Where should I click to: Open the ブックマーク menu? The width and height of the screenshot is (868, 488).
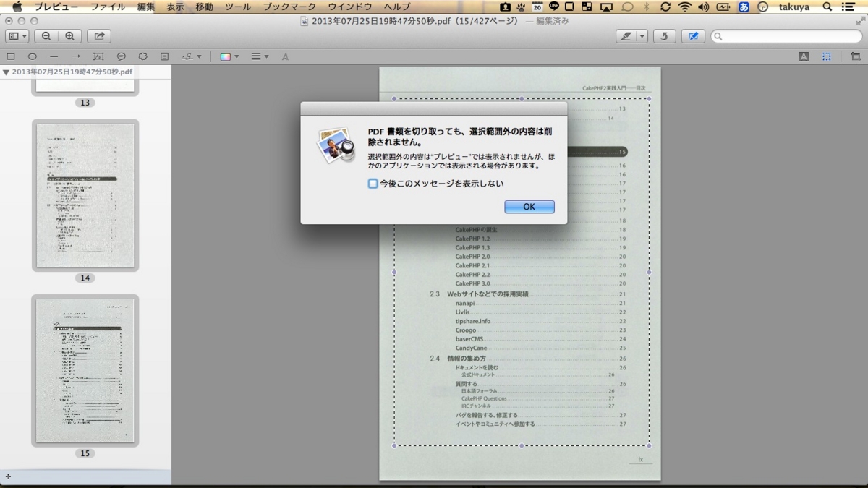pos(289,7)
